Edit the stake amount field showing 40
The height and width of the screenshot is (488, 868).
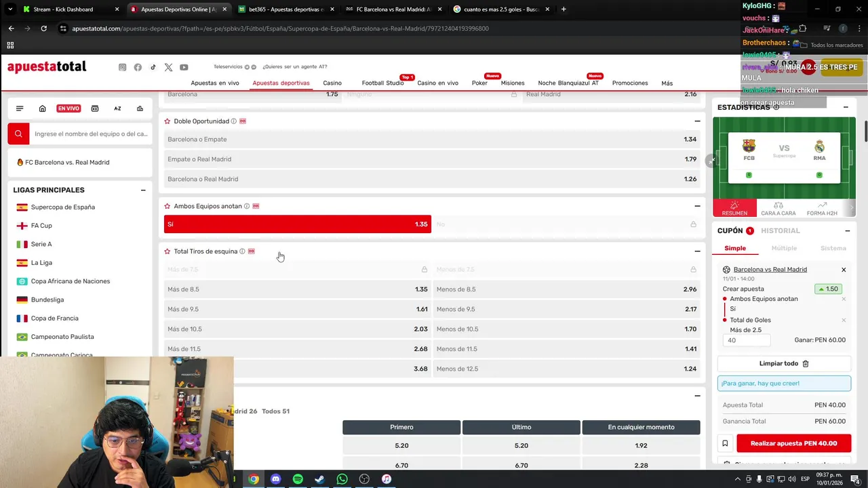pyautogui.click(x=747, y=340)
